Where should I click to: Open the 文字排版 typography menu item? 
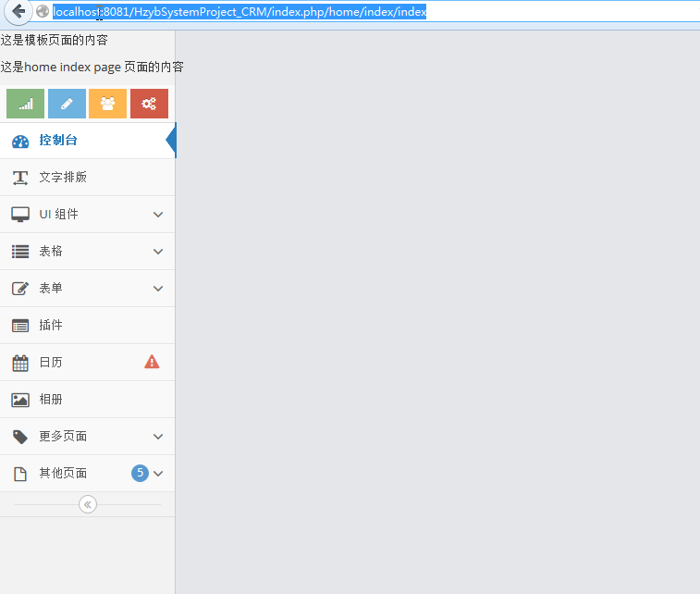tap(63, 177)
